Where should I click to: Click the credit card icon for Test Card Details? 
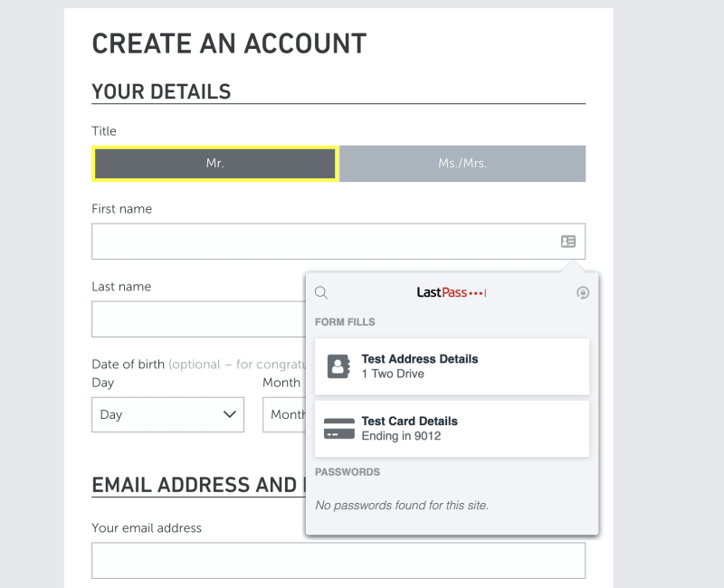point(339,429)
